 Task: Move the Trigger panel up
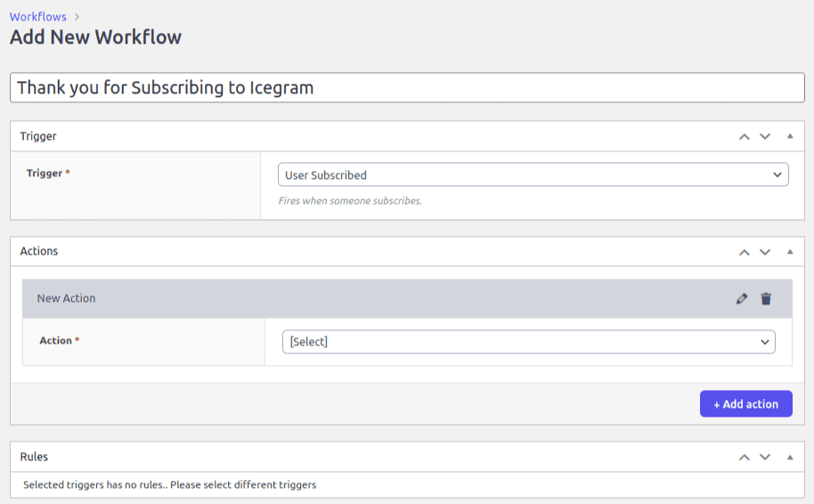[x=745, y=136]
